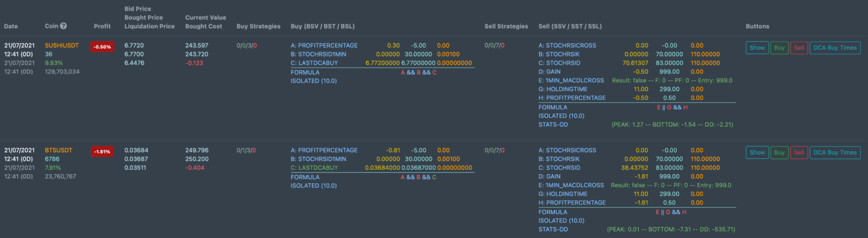
Task: Show details for SUSHIUSDT row
Action: point(757,48)
